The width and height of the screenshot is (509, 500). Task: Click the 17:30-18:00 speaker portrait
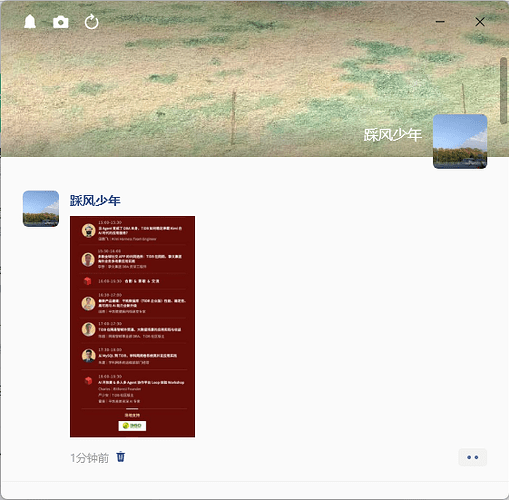pyautogui.click(x=89, y=356)
